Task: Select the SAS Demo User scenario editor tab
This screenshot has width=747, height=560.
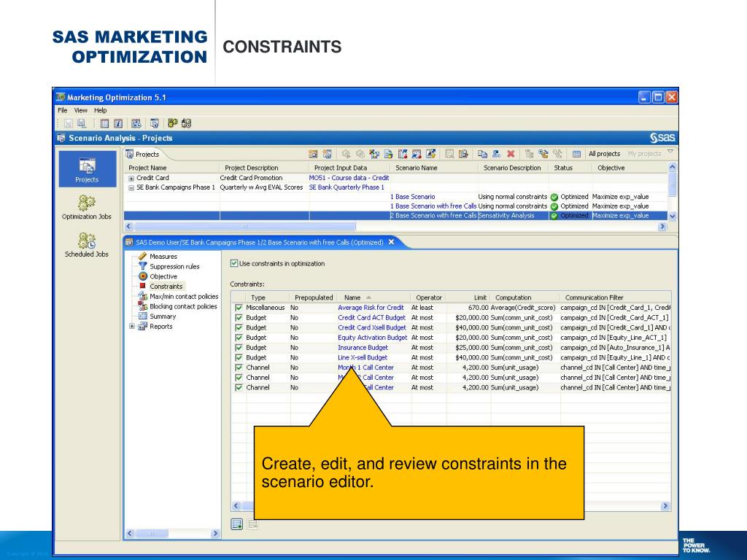Action: (x=260, y=242)
